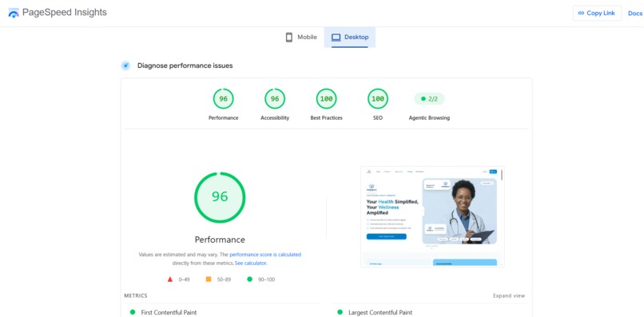Viewport: 644px width, 317px height.
Task: Click the Agentic Browsing label
Action: (429, 118)
